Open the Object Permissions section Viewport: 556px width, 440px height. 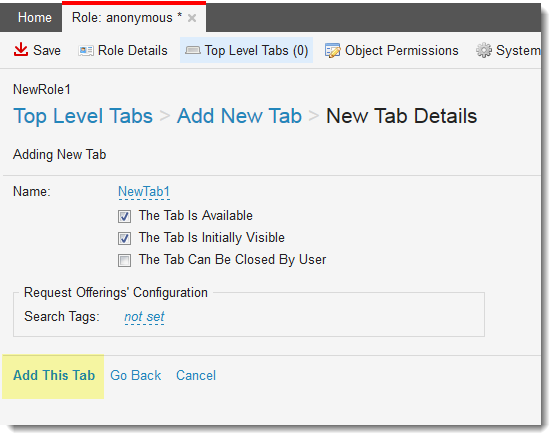pos(391,50)
